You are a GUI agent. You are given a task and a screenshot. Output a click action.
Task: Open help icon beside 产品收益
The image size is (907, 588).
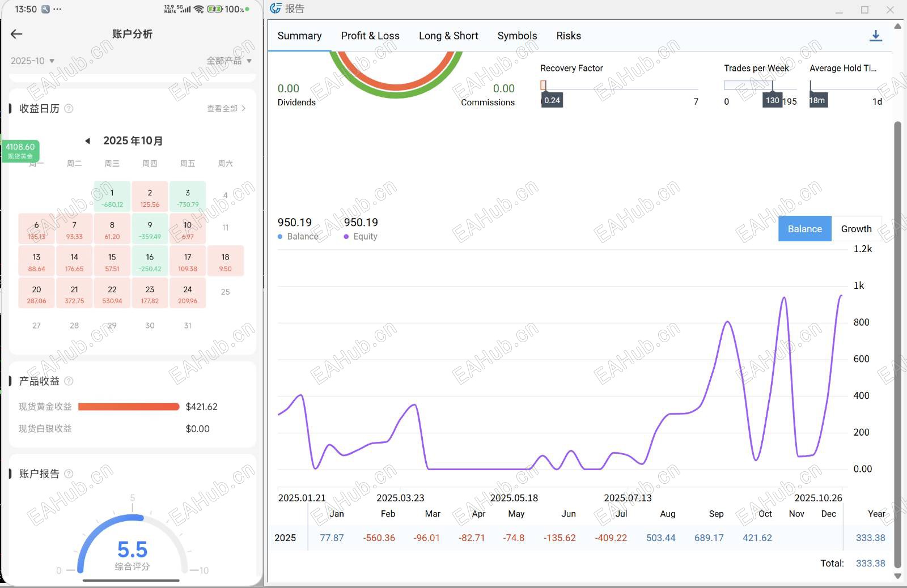pyautogui.click(x=69, y=381)
